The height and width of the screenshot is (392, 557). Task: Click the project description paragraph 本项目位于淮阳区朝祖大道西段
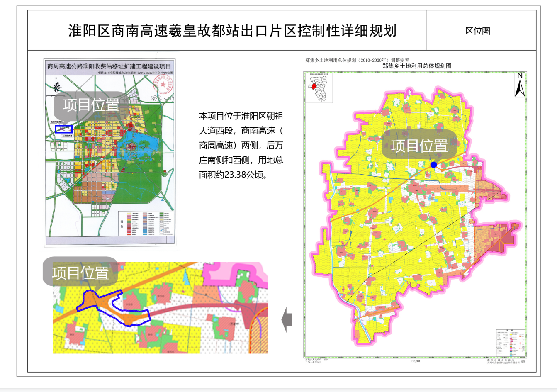coord(241,145)
